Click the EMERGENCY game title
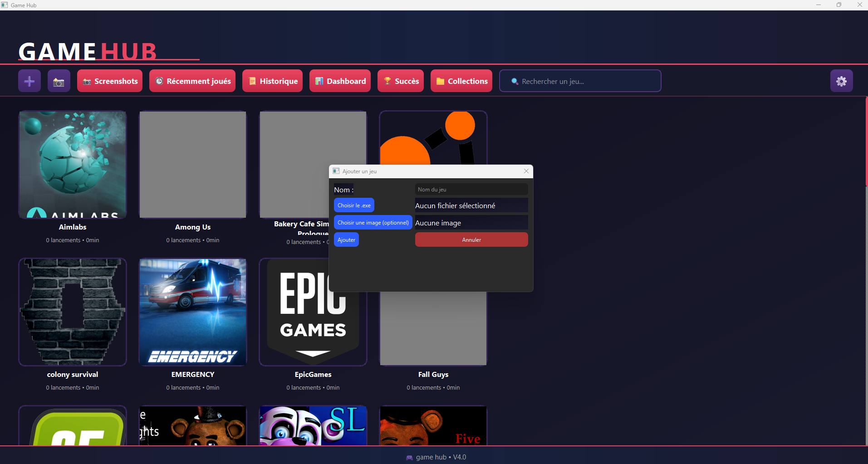 [193, 375]
